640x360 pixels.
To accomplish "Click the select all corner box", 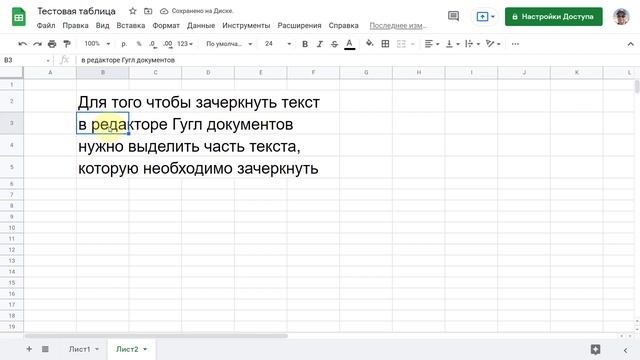I will [x=11, y=72].
